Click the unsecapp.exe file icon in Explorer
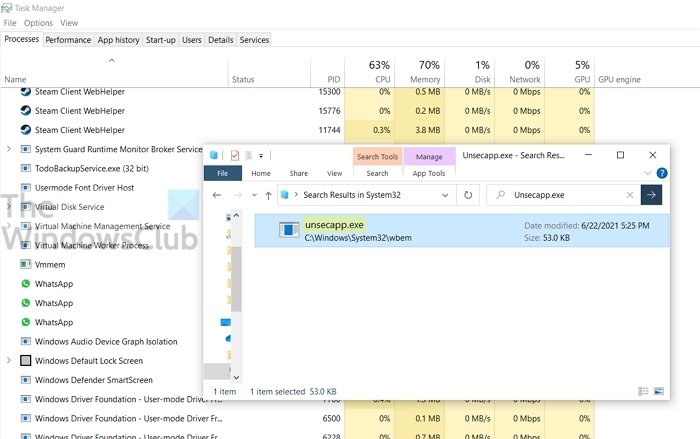 289,230
